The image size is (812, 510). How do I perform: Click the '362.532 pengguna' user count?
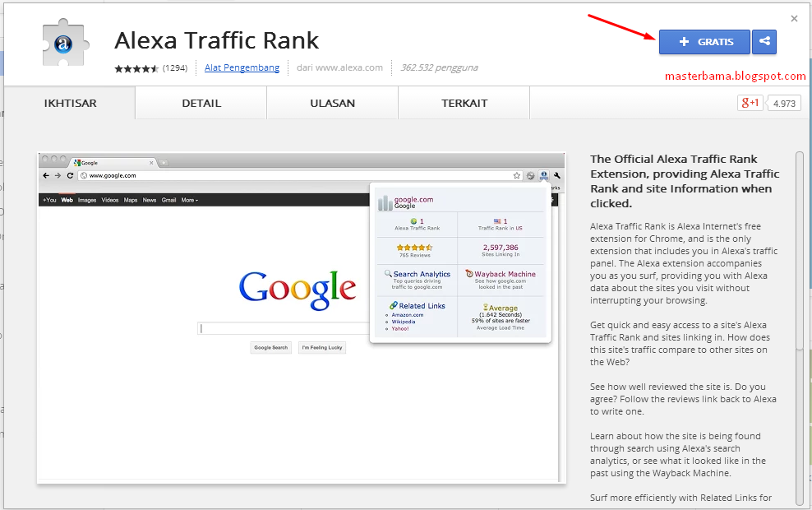[439, 67]
